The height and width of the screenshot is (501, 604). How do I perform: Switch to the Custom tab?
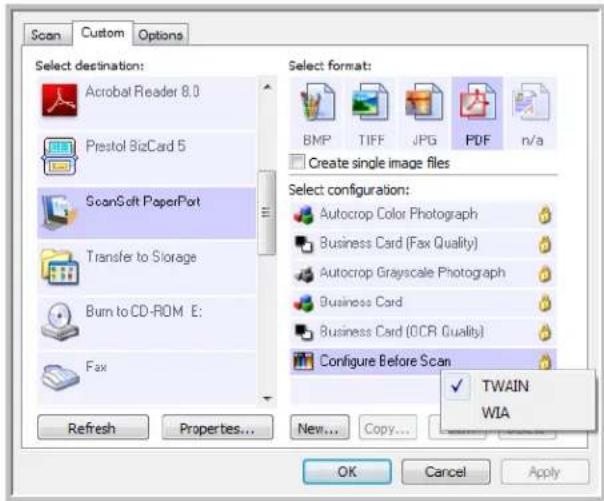click(103, 33)
